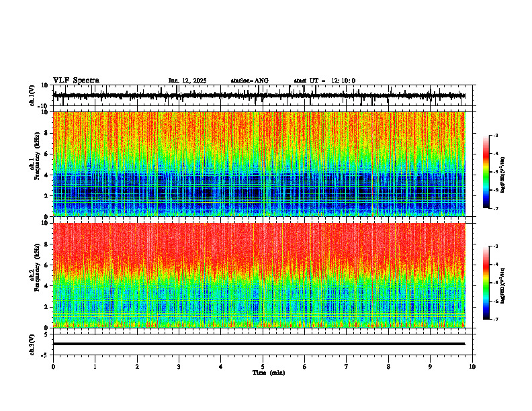Click the 10 tick on Time axis
The width and height of the screenshot is (532, 411).
pyautogui.click(x=472, y=367)
